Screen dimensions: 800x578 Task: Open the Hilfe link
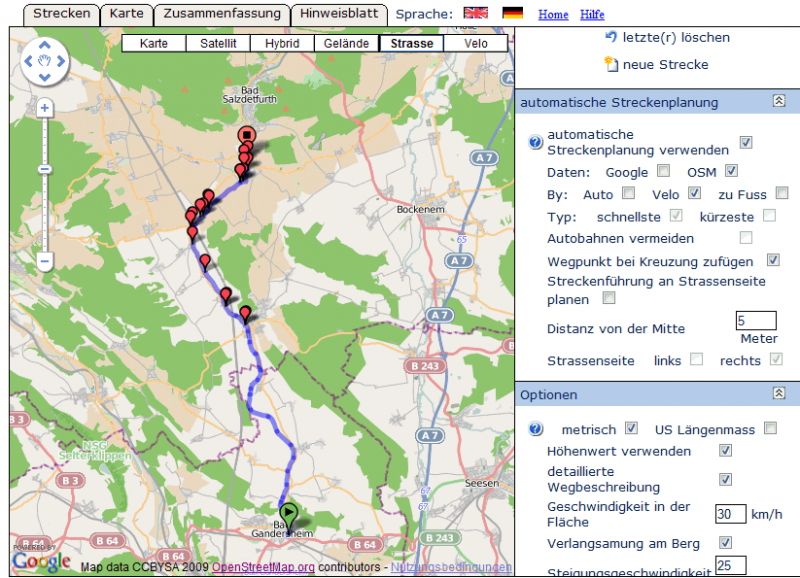point(592,15)
